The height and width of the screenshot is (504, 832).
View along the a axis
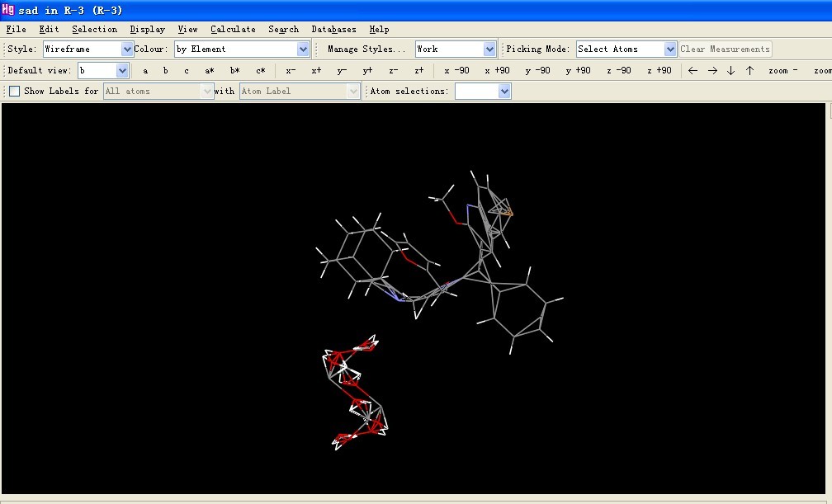[x=145, y=71]
